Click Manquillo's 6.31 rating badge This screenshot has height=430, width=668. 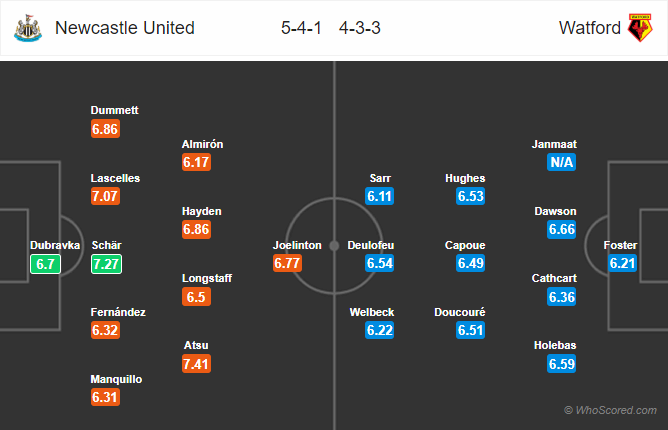tap(105, 397)
